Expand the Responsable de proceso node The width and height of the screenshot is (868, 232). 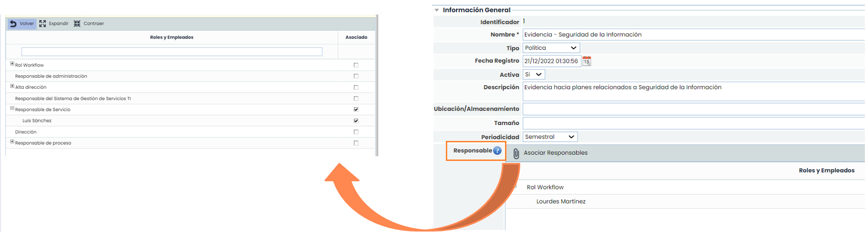click(x=12, y=142)
